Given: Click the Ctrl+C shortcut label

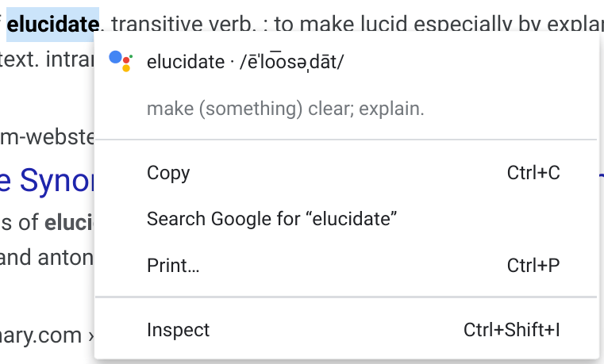Looking at the screenshot, I should 533,173.
